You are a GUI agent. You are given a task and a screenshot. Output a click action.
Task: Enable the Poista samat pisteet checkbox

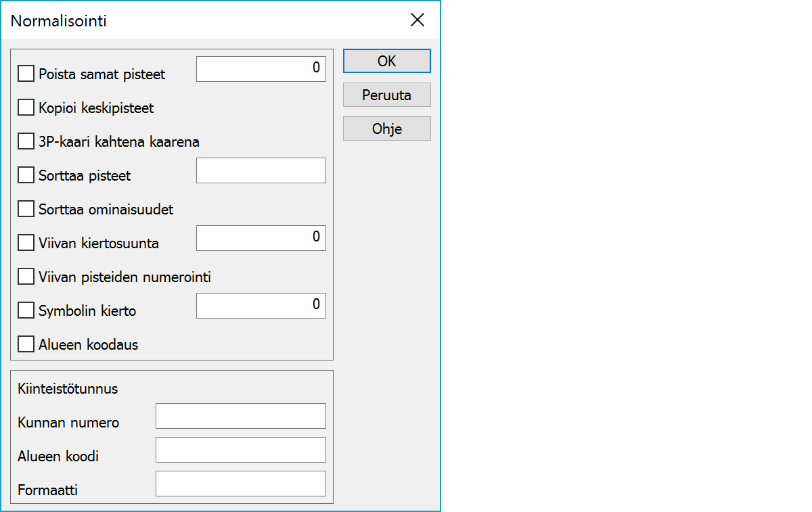click(26, 74)
